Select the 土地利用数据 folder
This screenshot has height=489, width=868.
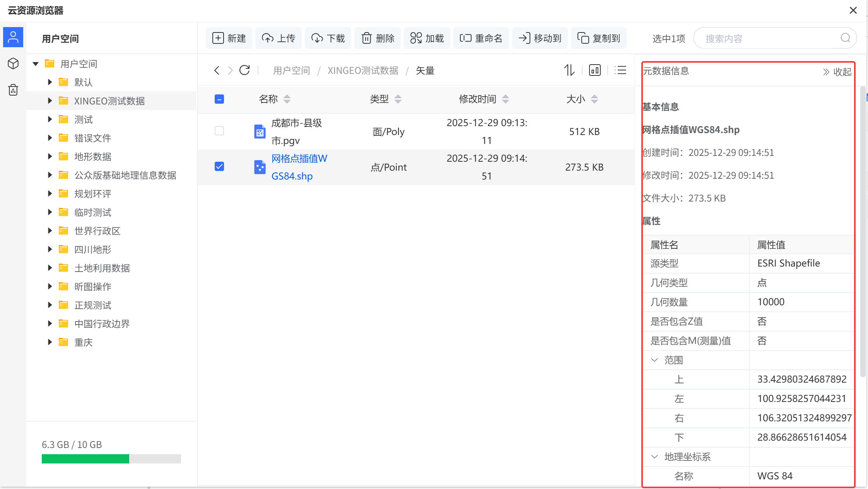(102, 268)
